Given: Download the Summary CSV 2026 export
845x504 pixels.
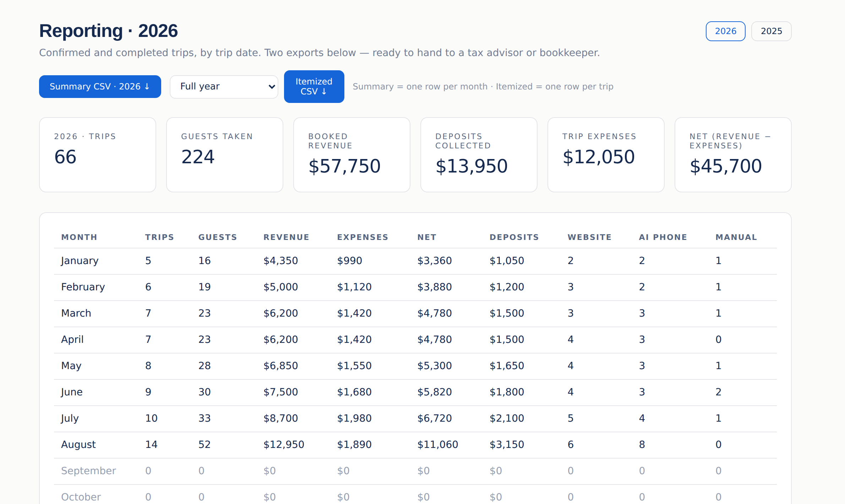Looking at the screenshot, I should click(100, 87).
